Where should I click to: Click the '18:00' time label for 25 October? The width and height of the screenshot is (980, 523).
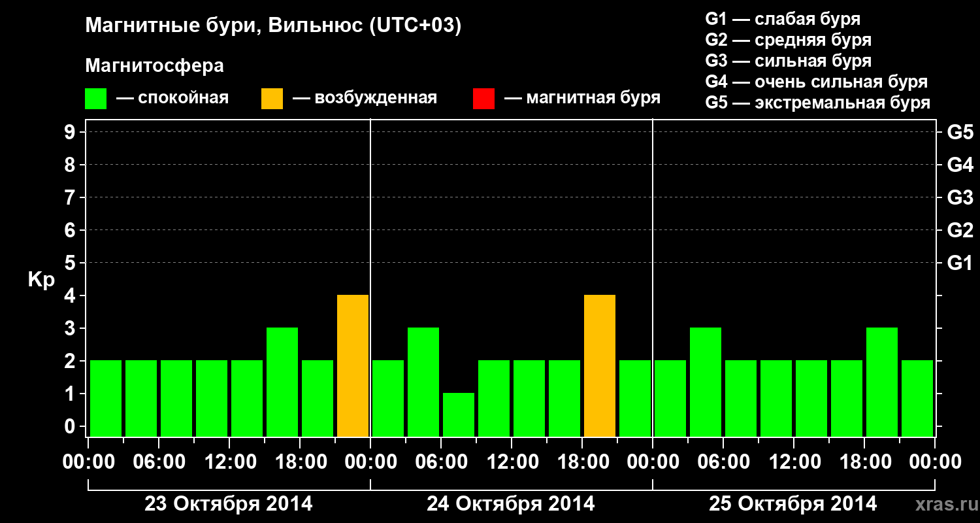pos(864,462)
